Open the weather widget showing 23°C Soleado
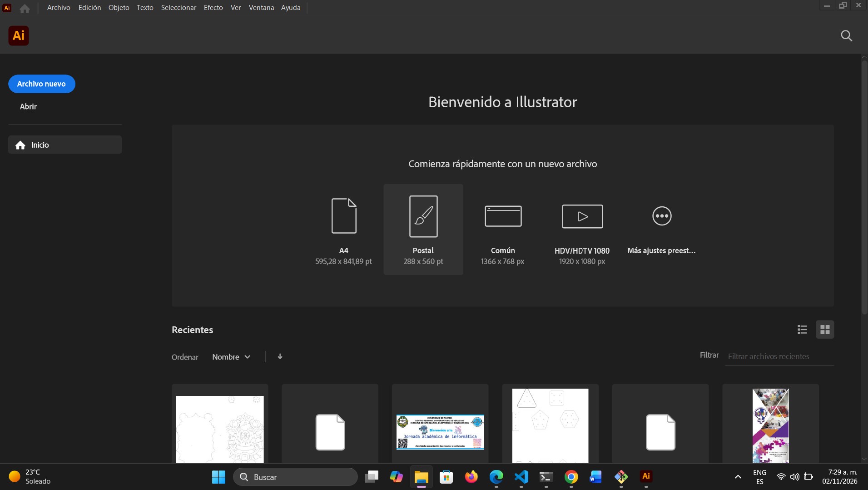Viewport: 868px width, 490px height. [30, 477]
